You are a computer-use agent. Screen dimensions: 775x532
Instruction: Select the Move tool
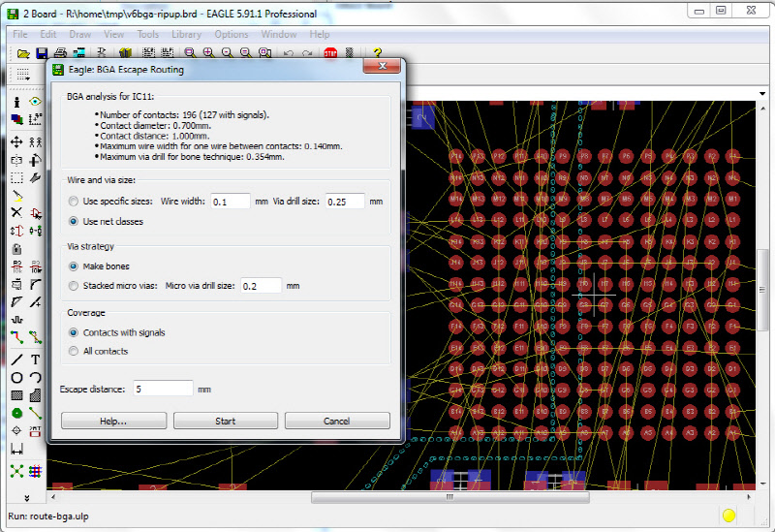(16, 141)
